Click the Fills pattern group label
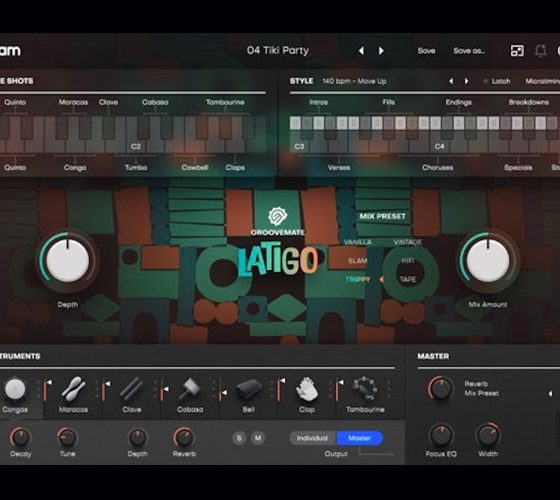Screen dimensions: 560x500 389,102
